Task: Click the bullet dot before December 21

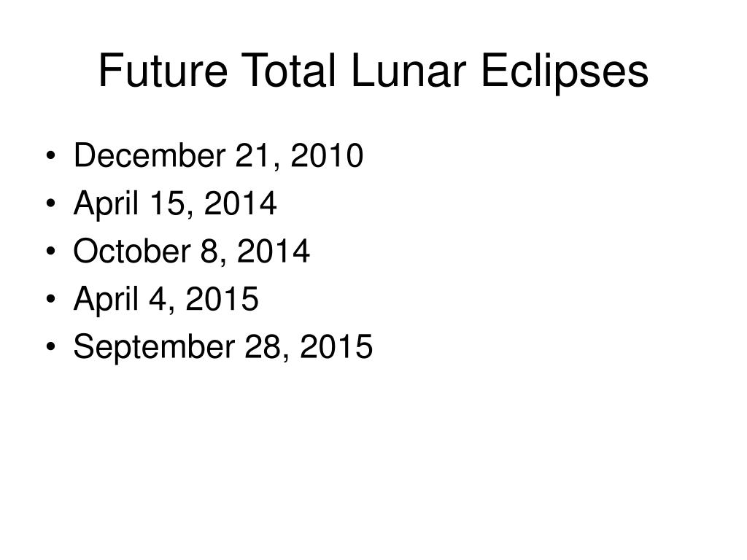Action: point(51,156)
